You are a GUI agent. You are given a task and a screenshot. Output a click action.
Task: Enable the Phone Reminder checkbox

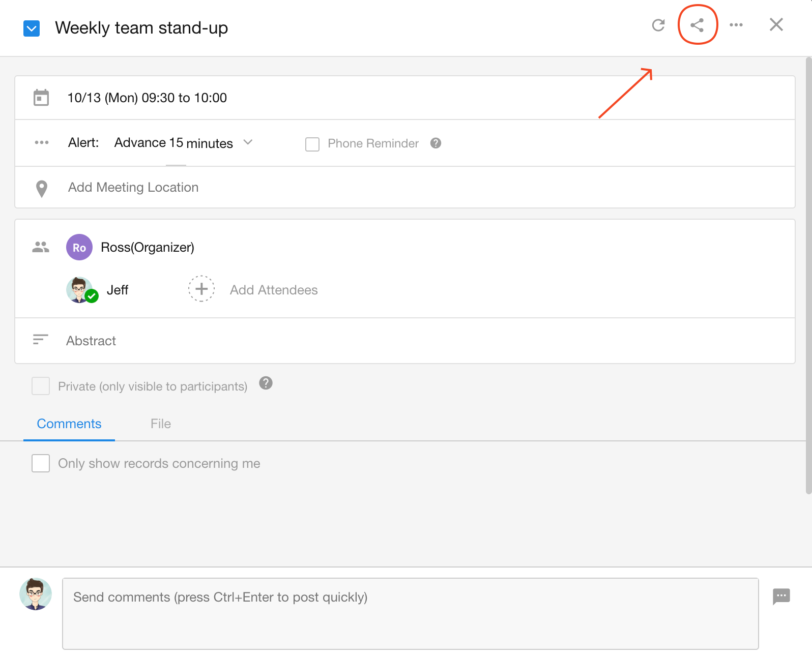click(x=312, y=144)
